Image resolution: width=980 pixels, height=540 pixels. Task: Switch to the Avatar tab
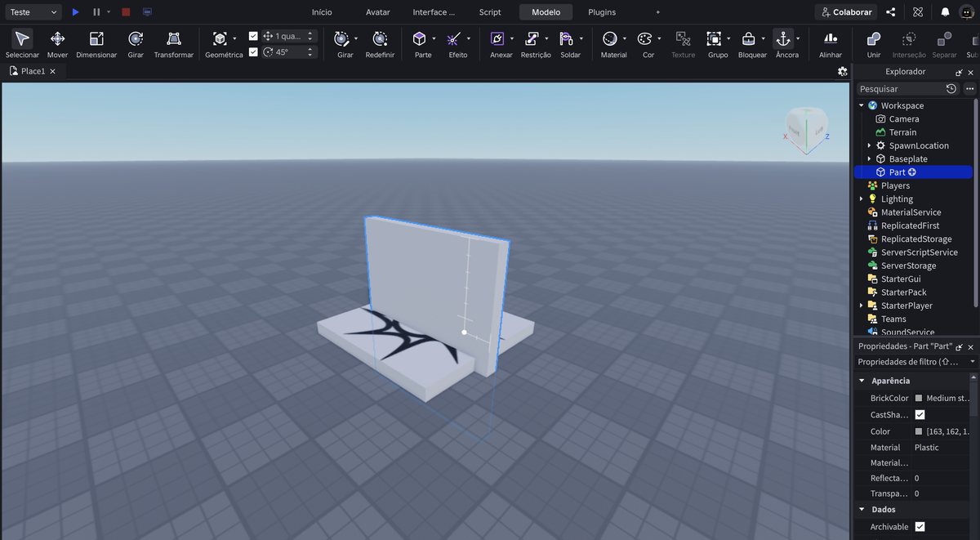point(377,12)
